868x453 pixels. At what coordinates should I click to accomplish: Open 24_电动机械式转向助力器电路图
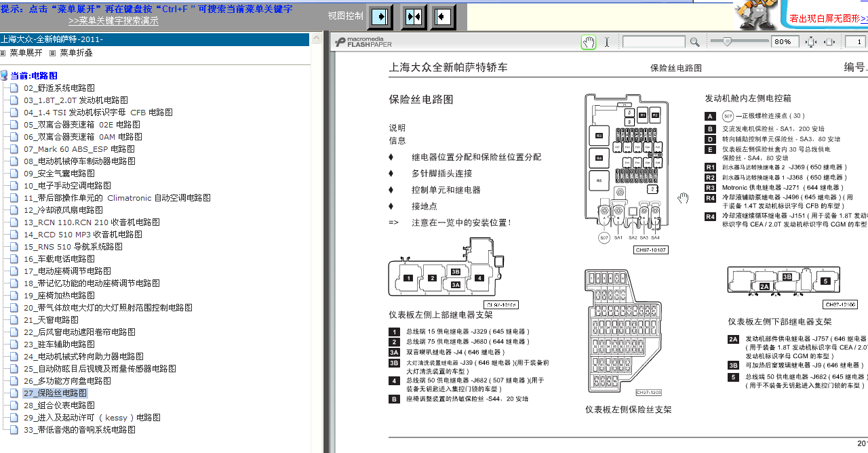[83, 357]
